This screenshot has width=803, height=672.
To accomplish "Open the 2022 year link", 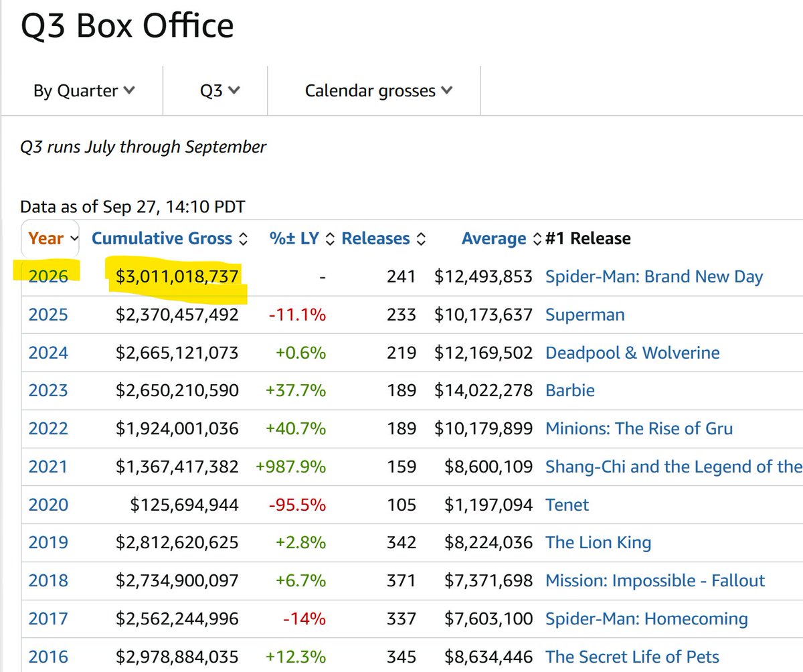I will coord(48,428).
